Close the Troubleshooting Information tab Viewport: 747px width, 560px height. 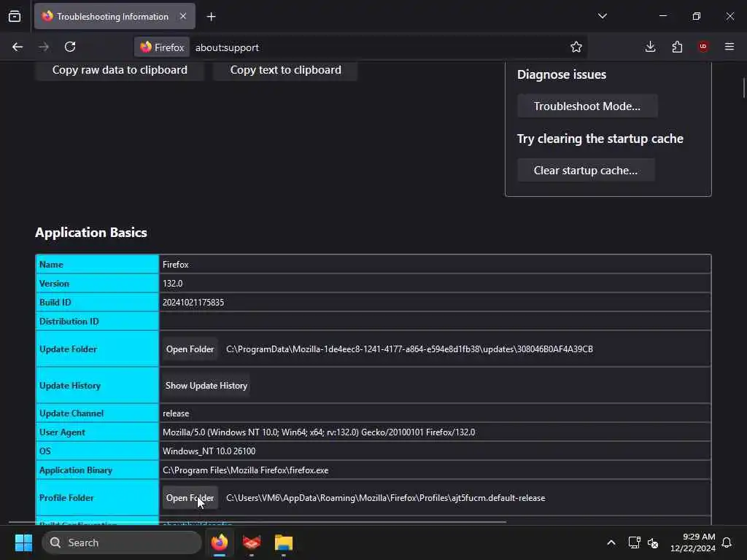tap(183, 16)
